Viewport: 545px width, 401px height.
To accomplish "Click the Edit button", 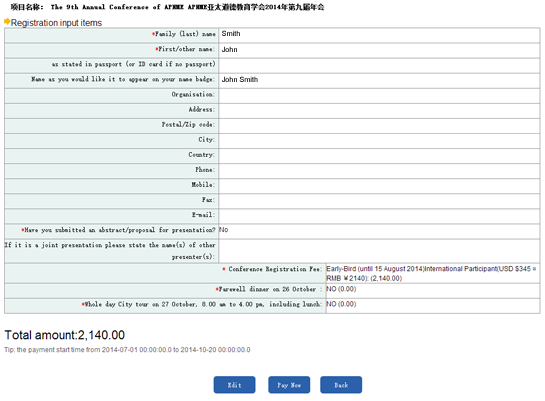I will [x=234, y=385].
